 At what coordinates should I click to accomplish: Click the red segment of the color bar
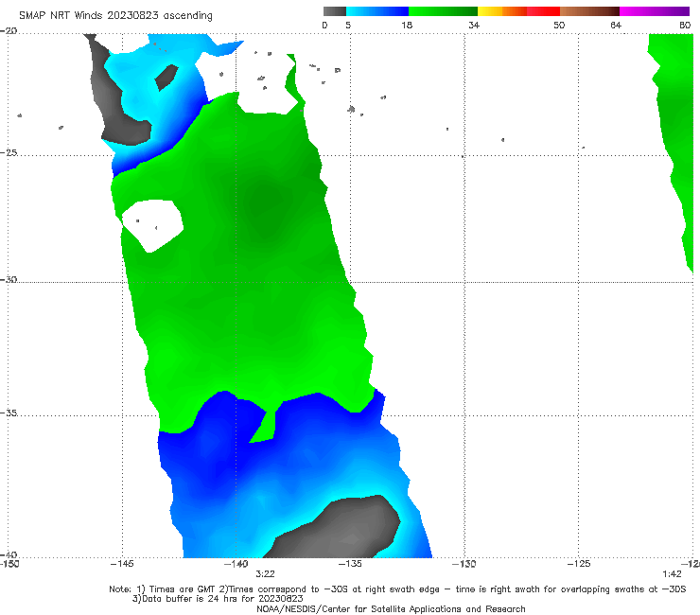(543, 11)
